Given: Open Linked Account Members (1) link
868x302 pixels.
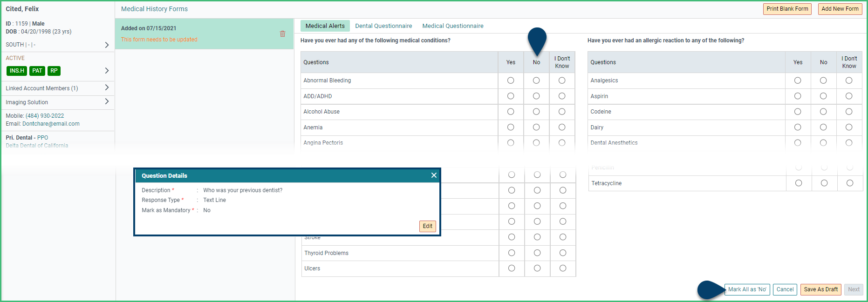Looking at the screenshot, I should click(x=42, y=88).
